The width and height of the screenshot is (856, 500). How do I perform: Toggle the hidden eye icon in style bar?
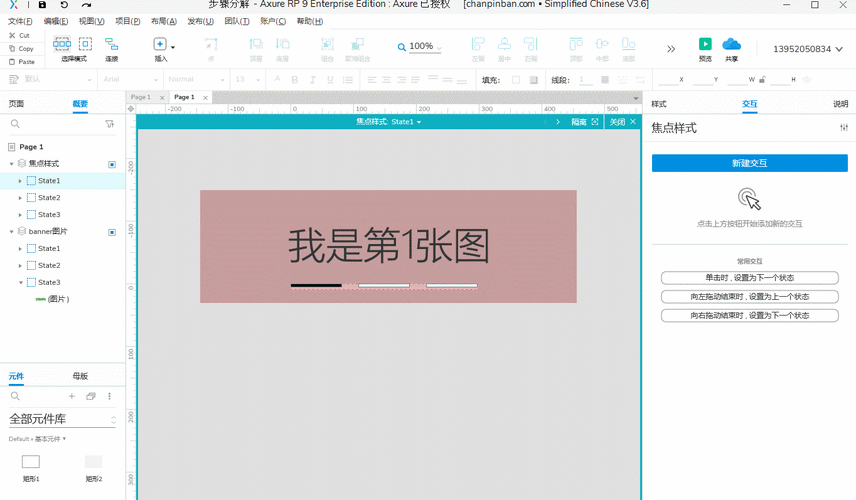[x=807, y=80]
